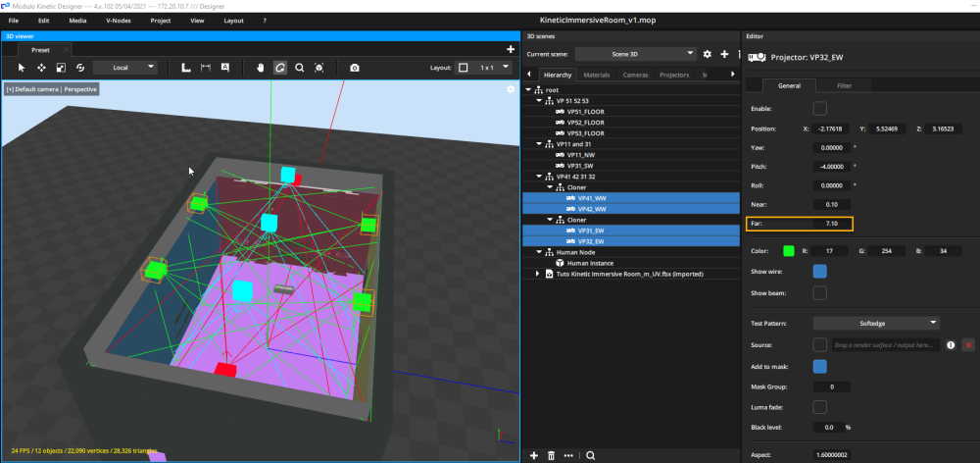This screenshot has height=463, width=980.
Task: Click the magnifier zoom tool in viewer toolbar
Action: 299,68
